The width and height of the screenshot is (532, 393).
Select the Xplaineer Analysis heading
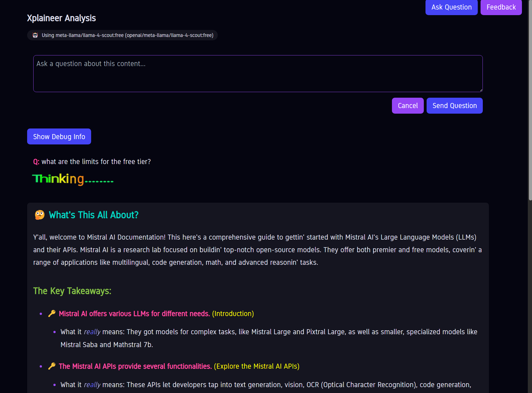[61, 18]
